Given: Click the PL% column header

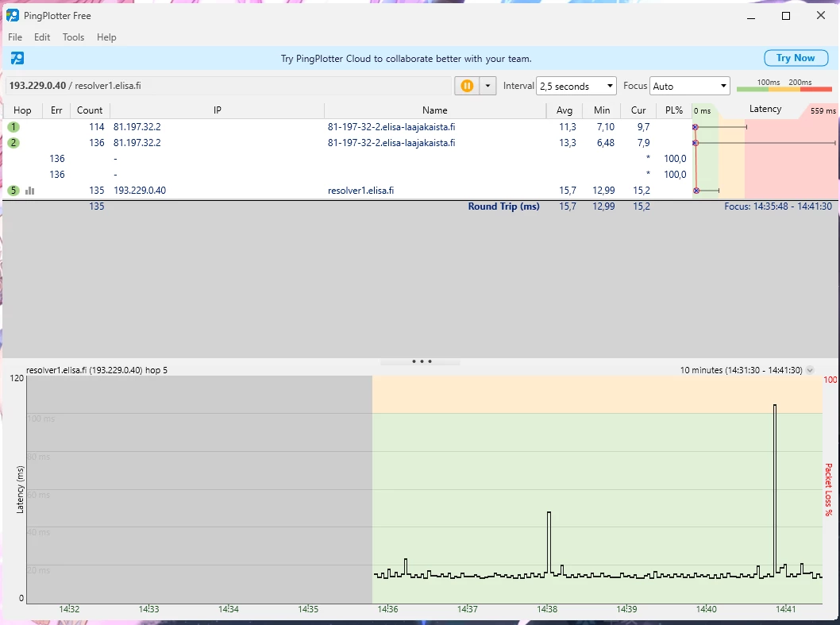Looking at the screenshot, I should pos(674,110).
